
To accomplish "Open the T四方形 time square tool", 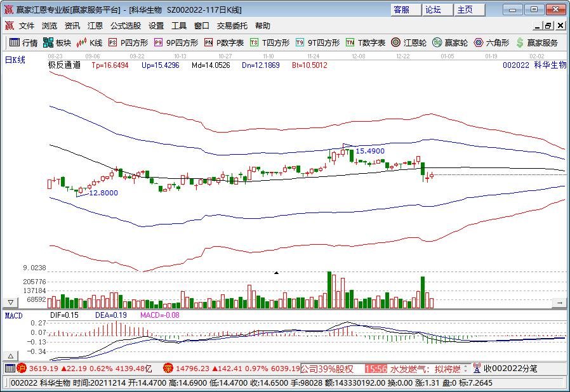I will tap(270, 43).
